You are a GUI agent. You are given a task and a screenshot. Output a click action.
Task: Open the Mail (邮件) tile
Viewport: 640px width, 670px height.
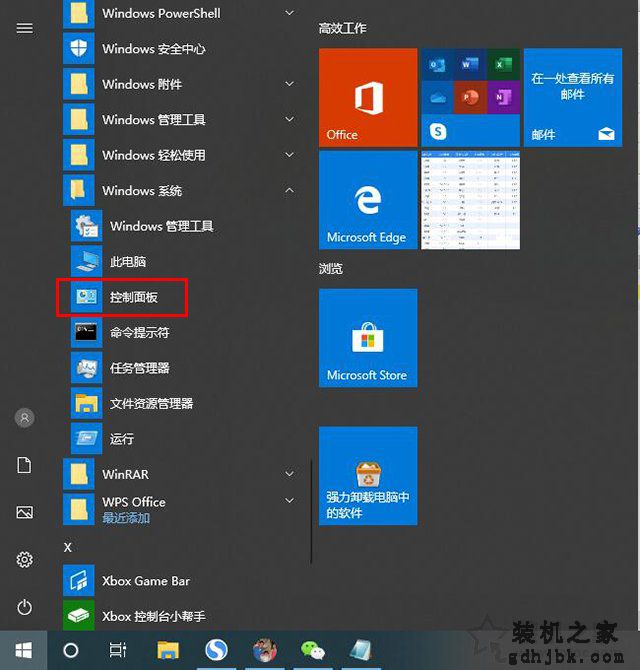click(573, 97)
